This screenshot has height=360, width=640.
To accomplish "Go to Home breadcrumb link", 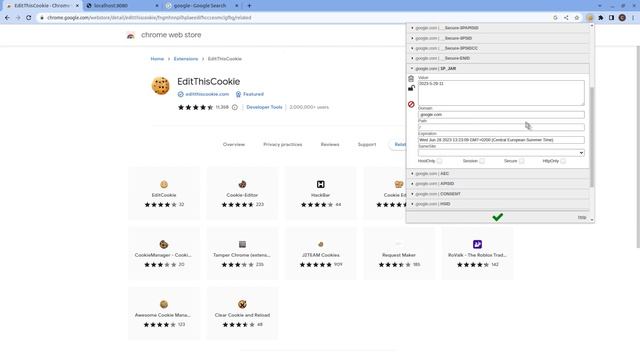I will click(x=157, y=59).
